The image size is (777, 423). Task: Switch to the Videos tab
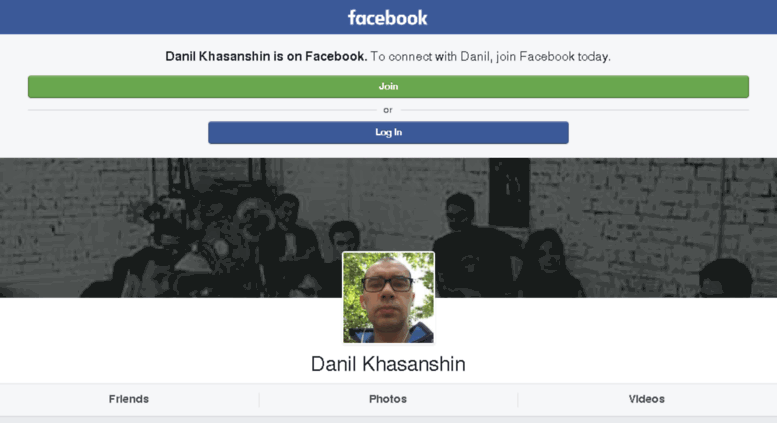(x=647, y=399)
